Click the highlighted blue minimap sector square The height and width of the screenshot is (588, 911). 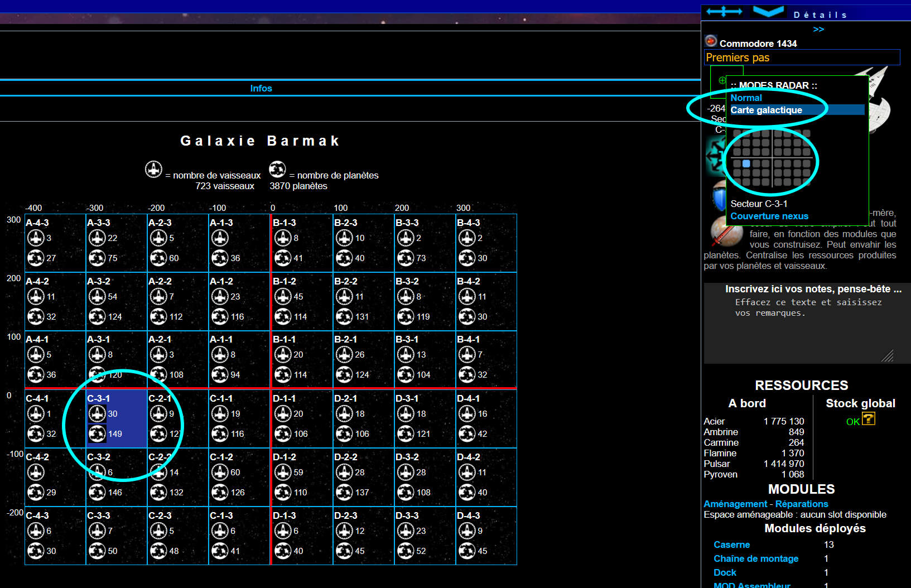coord(746,163)
